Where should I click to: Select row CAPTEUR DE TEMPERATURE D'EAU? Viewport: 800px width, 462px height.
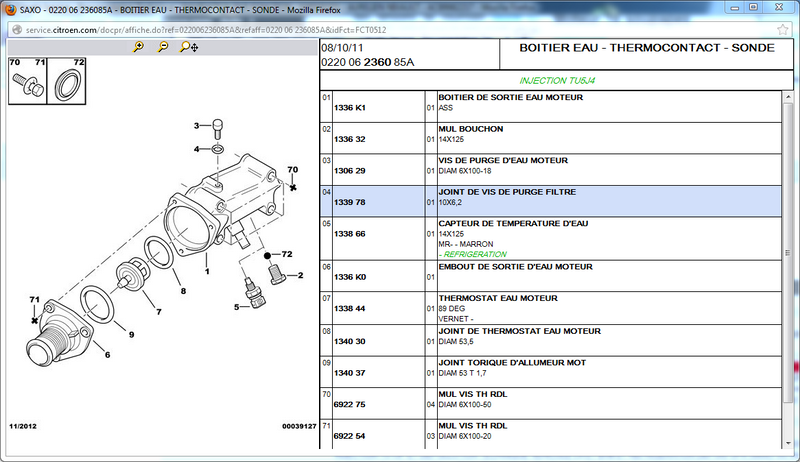point(551,239)
